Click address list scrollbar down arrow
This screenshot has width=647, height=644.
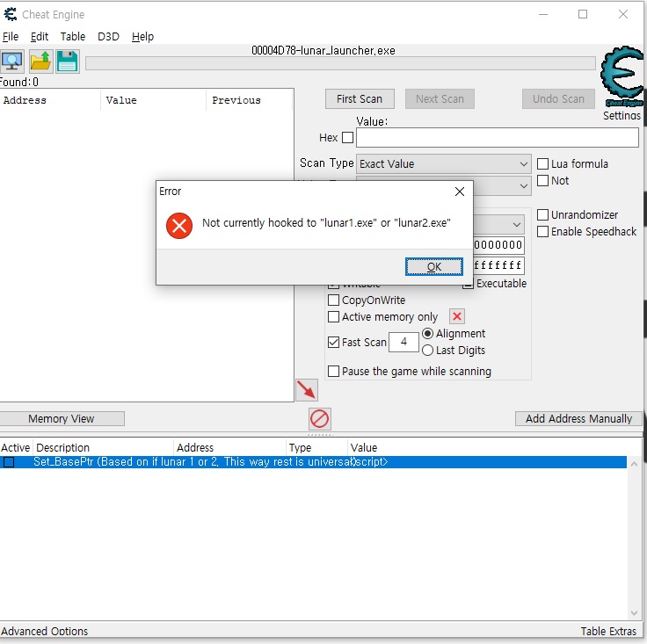(634, 613)
